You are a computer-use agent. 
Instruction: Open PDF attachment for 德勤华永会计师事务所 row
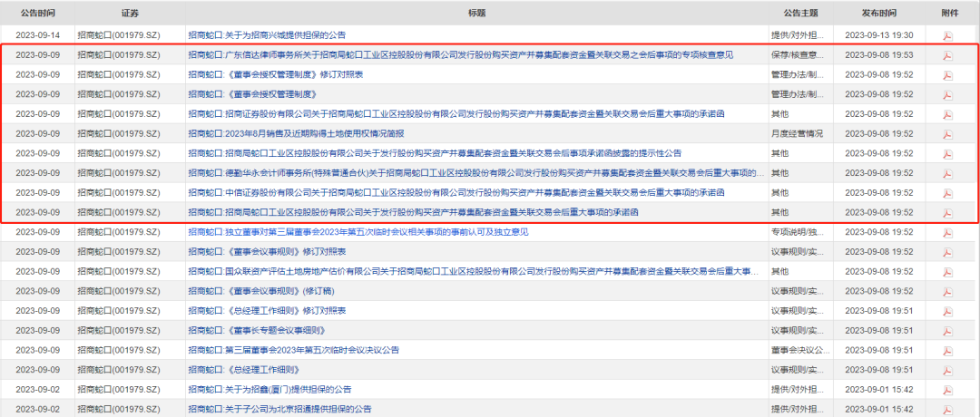[x=947, y=173]
